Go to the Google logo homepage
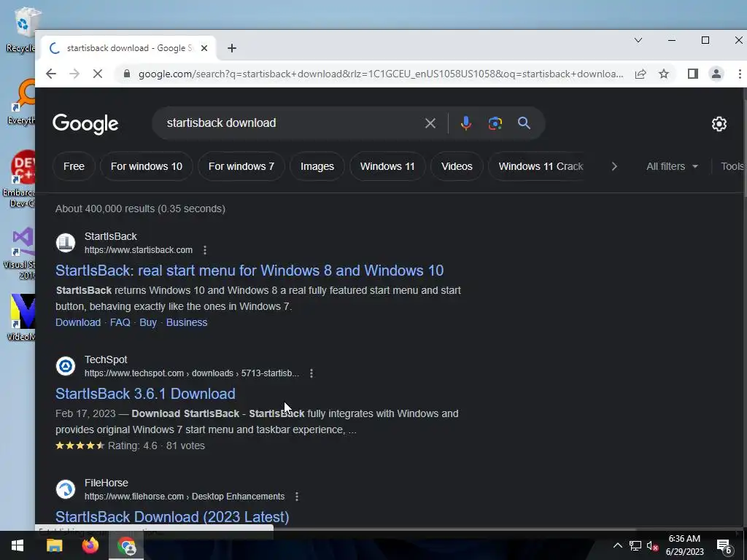 click(85, 124)
